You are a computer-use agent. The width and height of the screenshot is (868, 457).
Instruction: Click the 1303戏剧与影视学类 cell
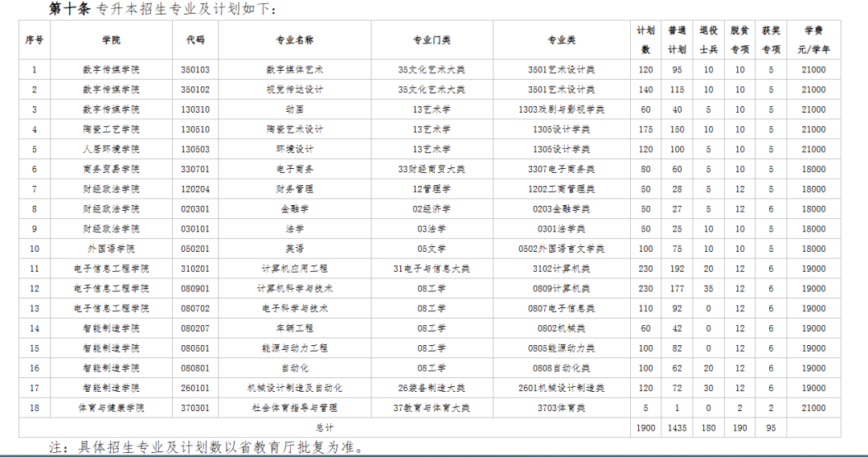(x=561, y=109)
